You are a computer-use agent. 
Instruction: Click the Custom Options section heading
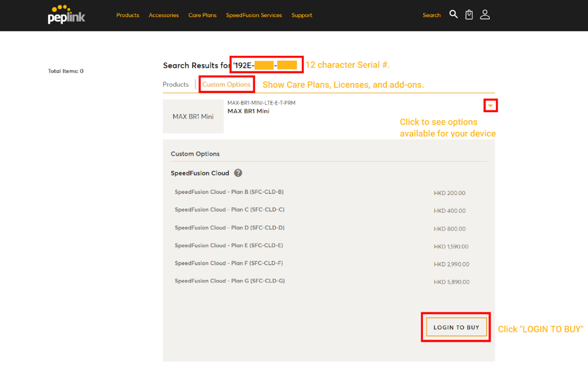coord(195,154)
